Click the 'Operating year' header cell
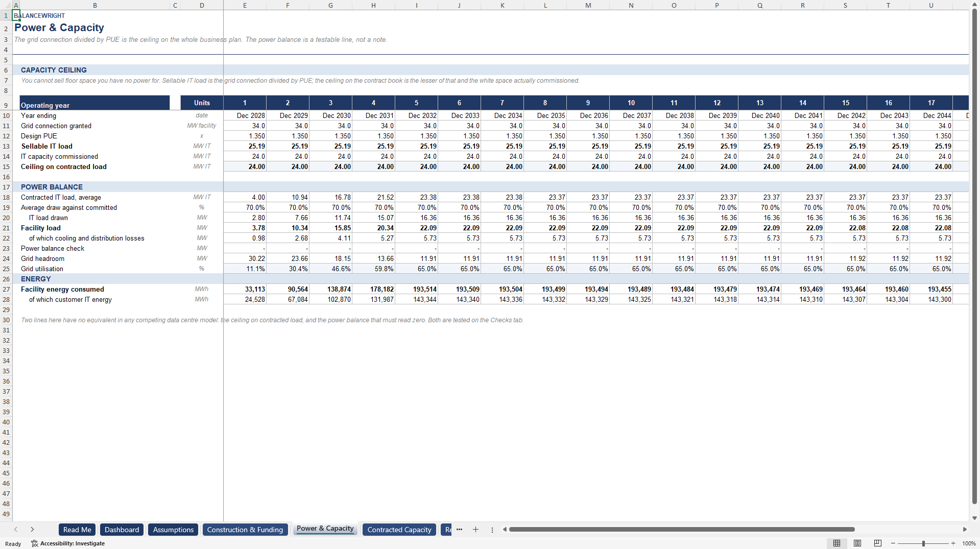 pos(94,103)
